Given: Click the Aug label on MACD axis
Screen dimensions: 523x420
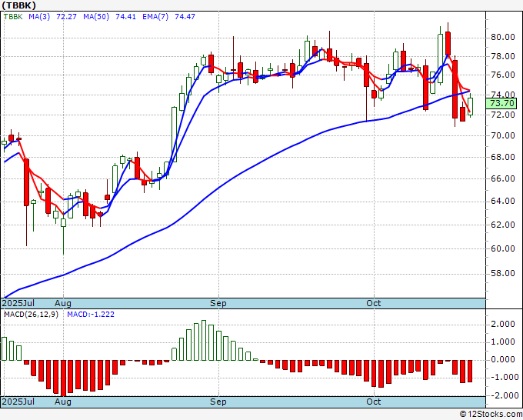Looking at the screenshot, I should tap(63, 402).
